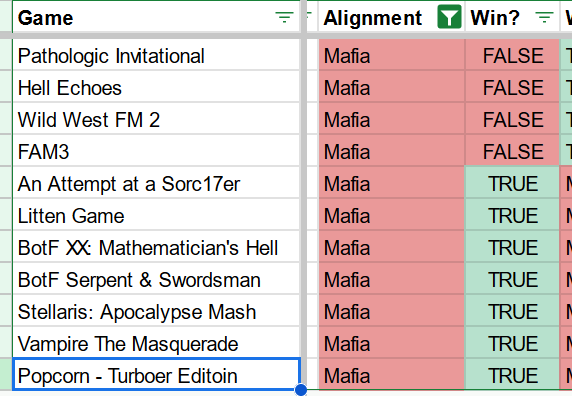Viewport: 572px width, 396px height.
Task: Click FALSE value for Pathologic Invitational
Action: coord(512,55)
